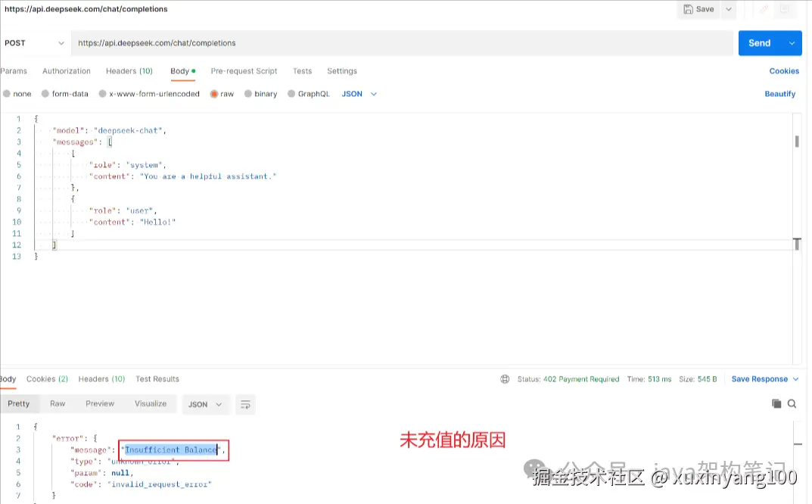Screen dimensions: 812x504
Task: Open the response Headers (10) tab
Action: (101, 379)
